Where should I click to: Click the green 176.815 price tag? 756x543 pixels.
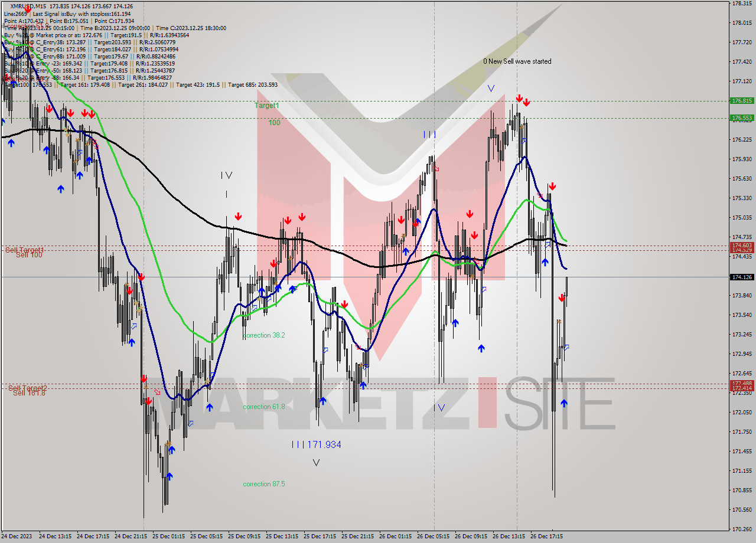point(742,101)
